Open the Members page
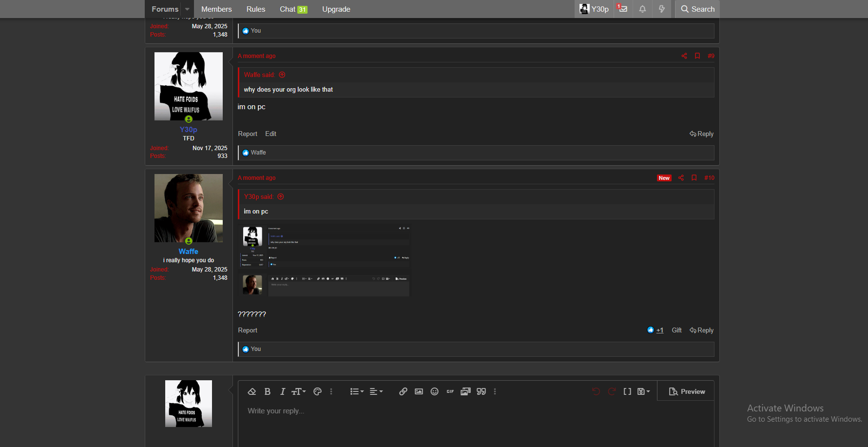This screenshot has width=868, height=447. click(216, 9)
